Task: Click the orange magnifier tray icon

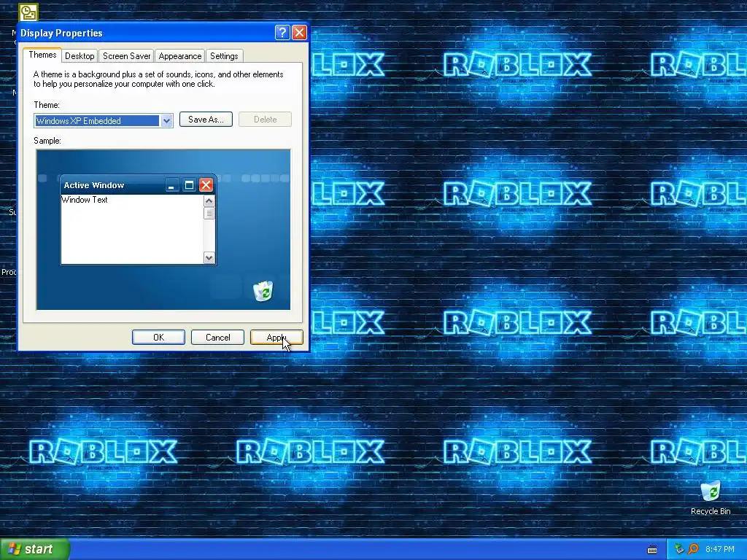Action: [x=693, y=550]
